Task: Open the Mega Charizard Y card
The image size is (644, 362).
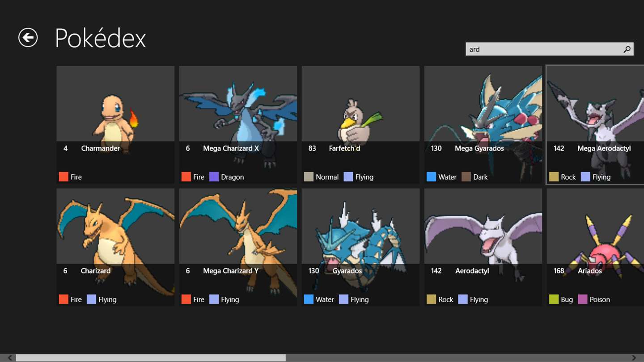Action: point(238,247)
